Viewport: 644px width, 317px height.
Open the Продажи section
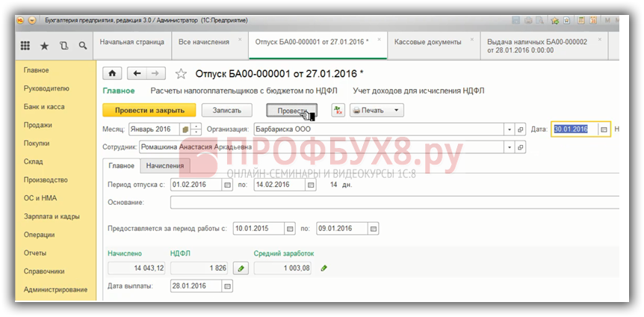38,125
